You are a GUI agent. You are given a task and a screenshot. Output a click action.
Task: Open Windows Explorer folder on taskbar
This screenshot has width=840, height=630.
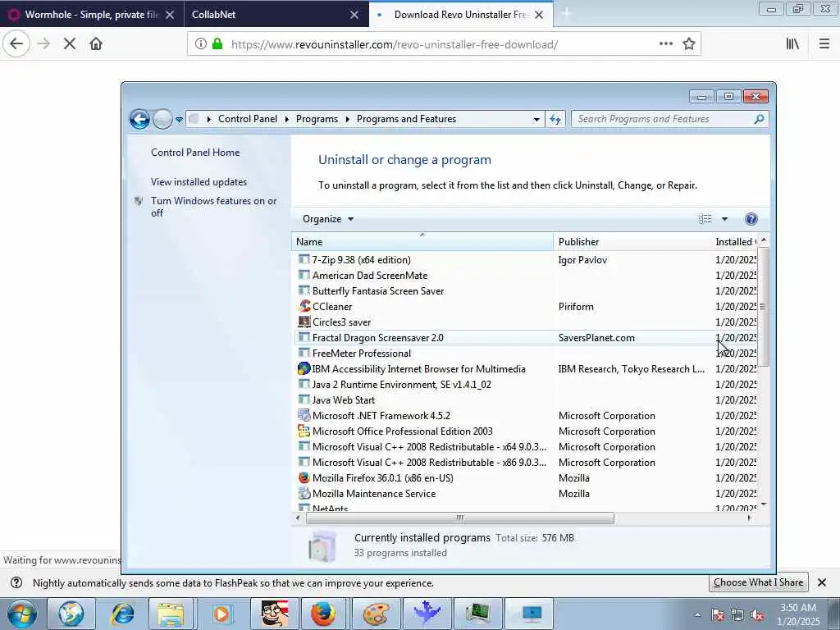171,614
